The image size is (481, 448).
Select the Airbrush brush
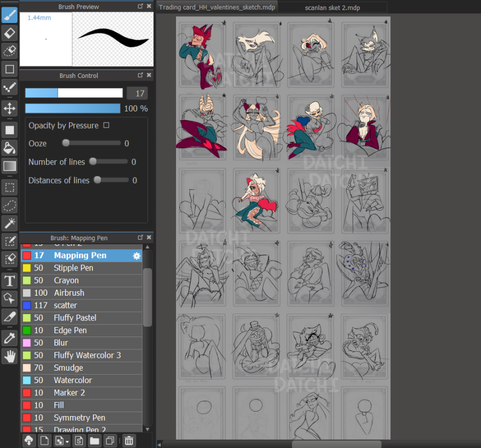click(x=81, y=293)
